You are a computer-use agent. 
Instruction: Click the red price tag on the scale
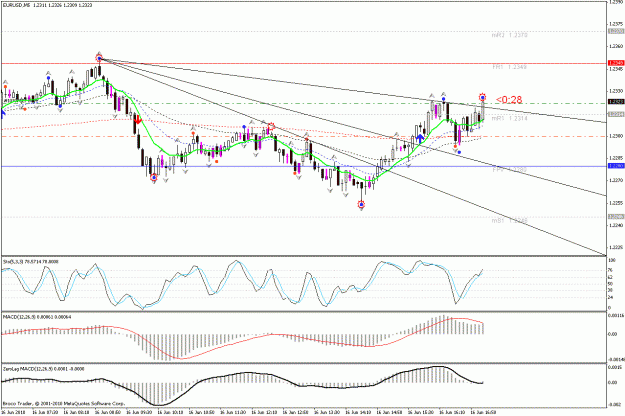616,63
